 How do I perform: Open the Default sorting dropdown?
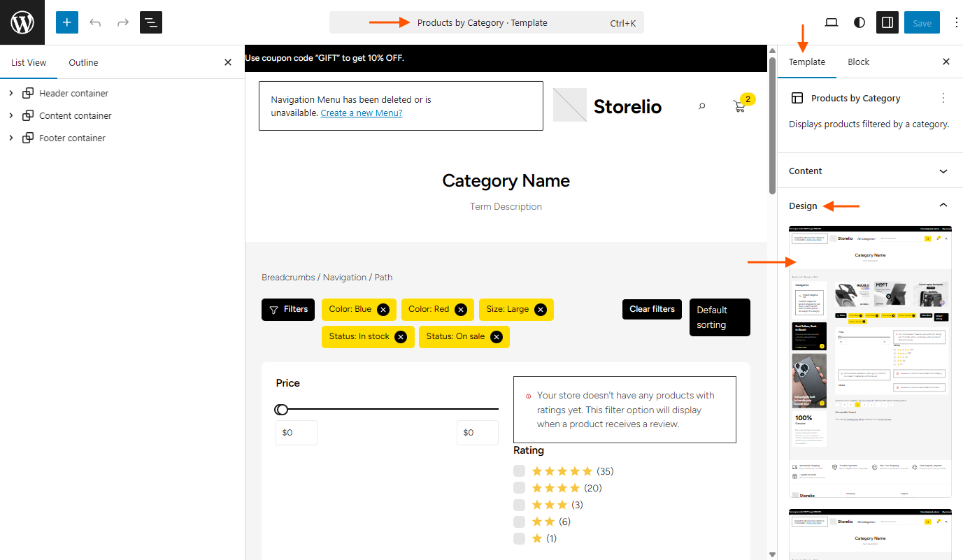click(x=720, y=317)
